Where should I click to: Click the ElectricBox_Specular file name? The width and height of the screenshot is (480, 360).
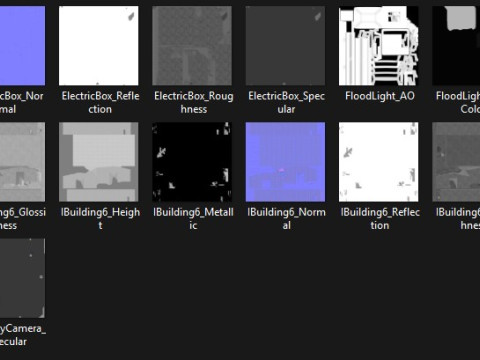286,102
